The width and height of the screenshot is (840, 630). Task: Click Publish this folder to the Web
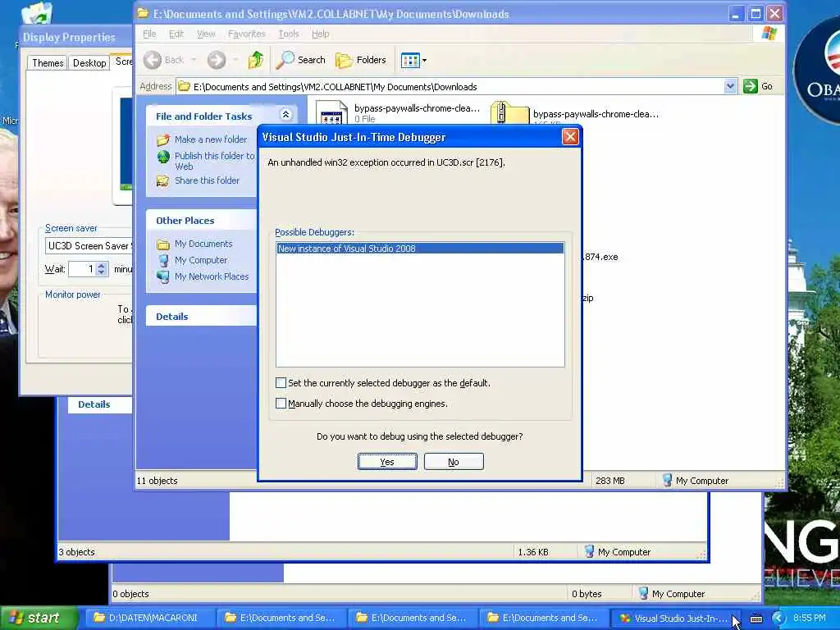(214, 161)
